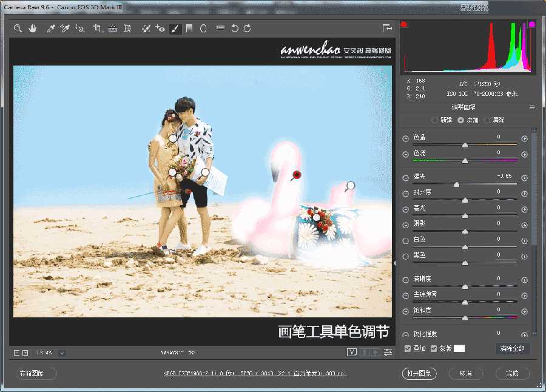Select the Radial Filter tool

pyautogui.click(x=202, y=28)
